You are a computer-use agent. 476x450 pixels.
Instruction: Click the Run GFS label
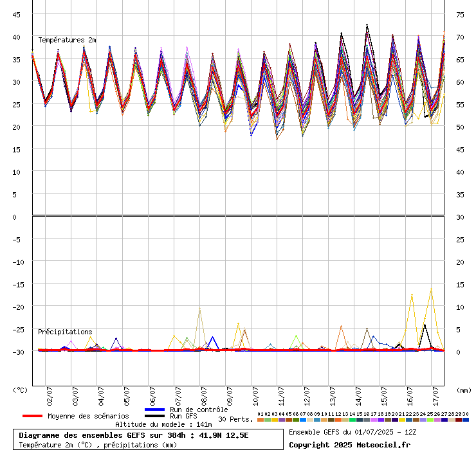[x=183, y=416]
